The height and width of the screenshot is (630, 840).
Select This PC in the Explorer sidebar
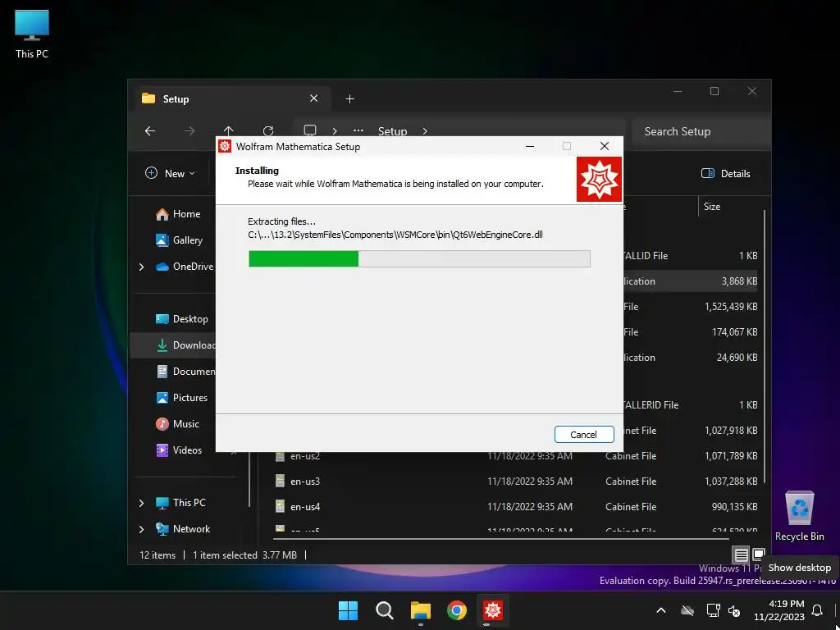(x=180, y=503)
